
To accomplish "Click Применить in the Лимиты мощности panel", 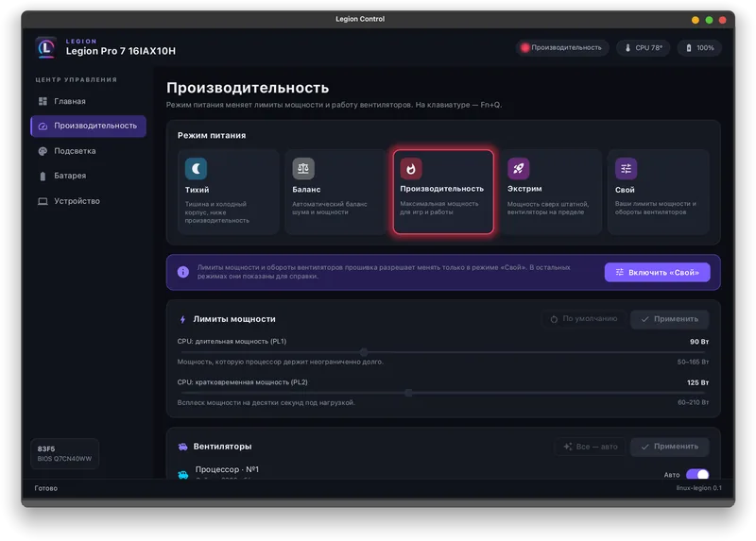I will pos(670,319).
